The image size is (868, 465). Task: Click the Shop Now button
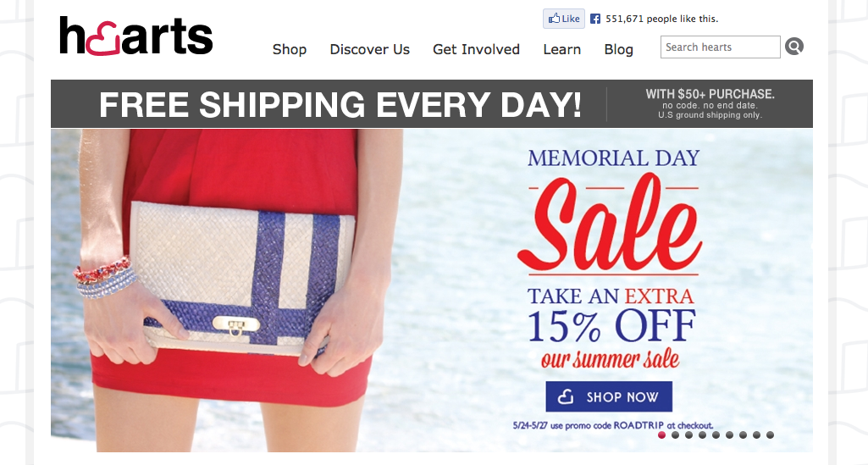click(609, 396)
